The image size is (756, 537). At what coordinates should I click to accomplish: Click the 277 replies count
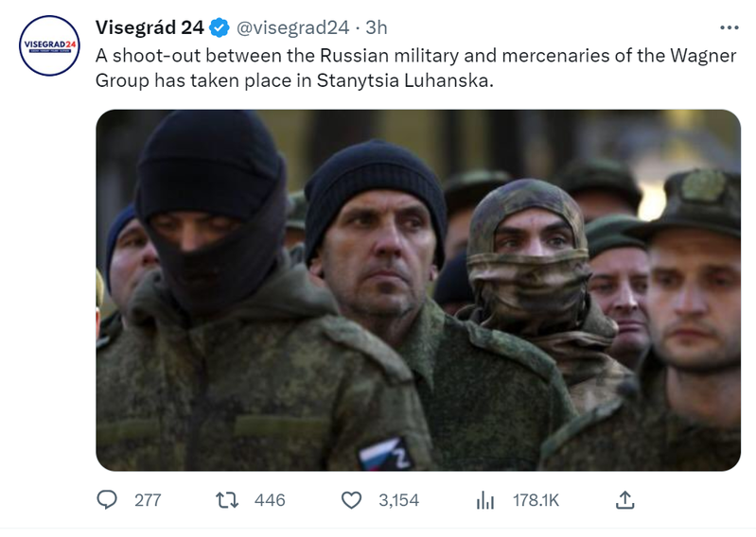pyautogui.click(x=148, y=500)
